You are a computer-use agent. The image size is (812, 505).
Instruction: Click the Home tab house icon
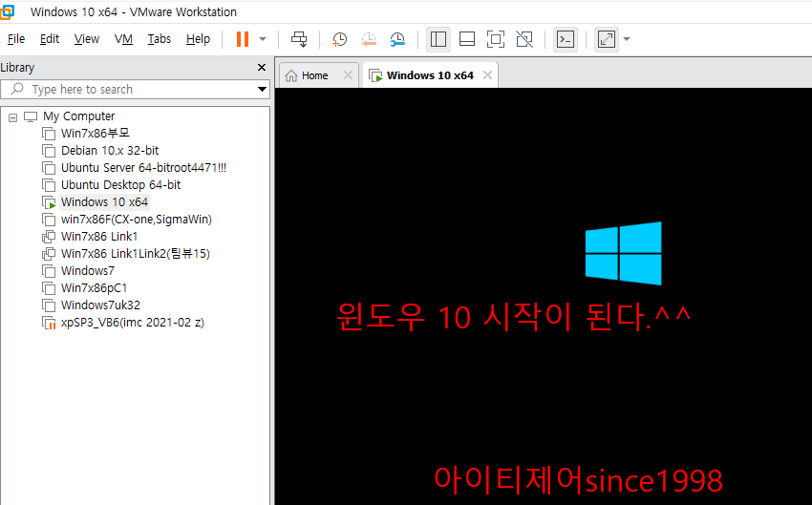click(x=291, y=75)
